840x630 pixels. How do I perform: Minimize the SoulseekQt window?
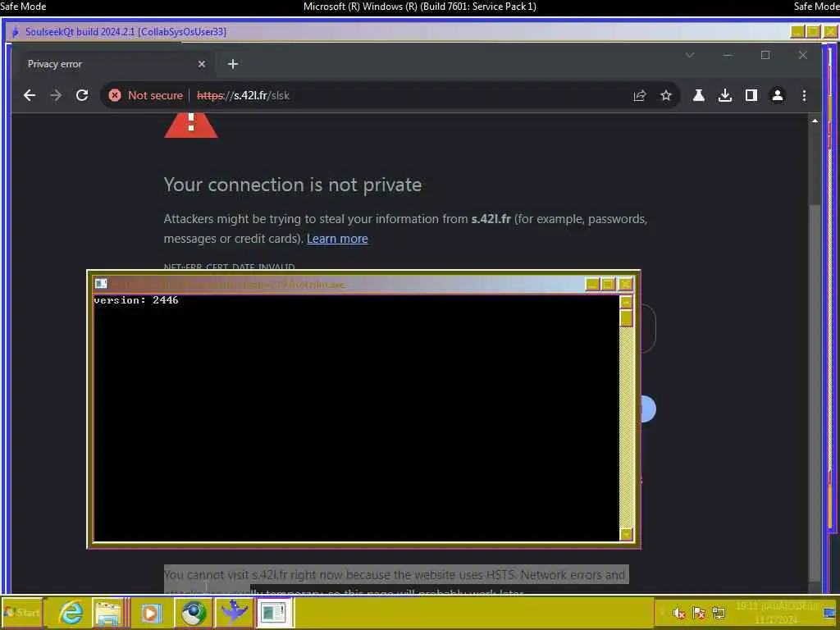(797, 32)
